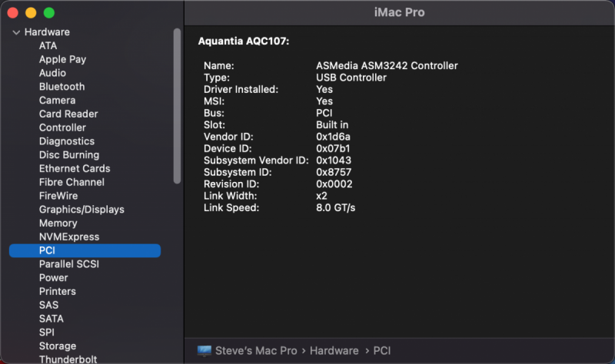Open Parallel SCSI information
The width and height of the screenshot is (615, 364).
click(x=69, y=264)
